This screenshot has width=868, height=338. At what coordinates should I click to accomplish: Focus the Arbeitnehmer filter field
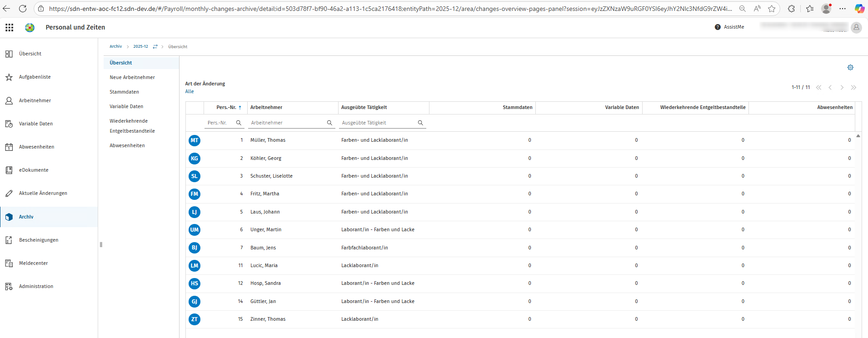coord(292,123)
